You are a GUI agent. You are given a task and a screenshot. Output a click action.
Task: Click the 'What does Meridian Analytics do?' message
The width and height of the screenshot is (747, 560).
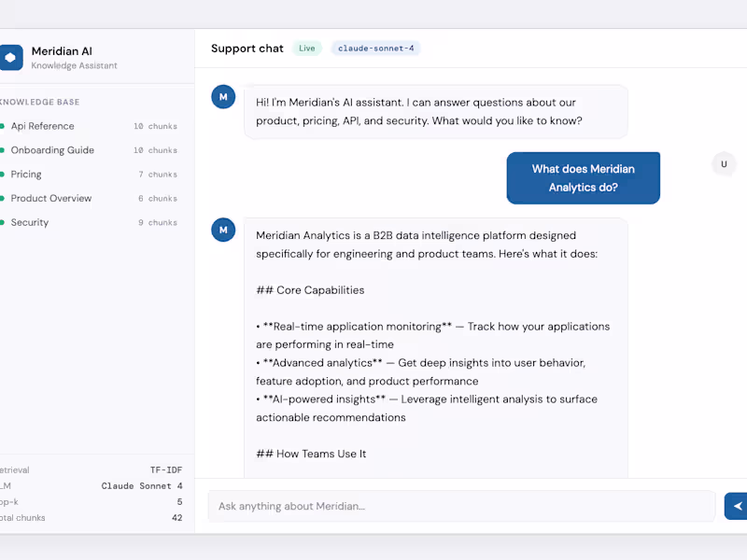(x=583, y=177)
